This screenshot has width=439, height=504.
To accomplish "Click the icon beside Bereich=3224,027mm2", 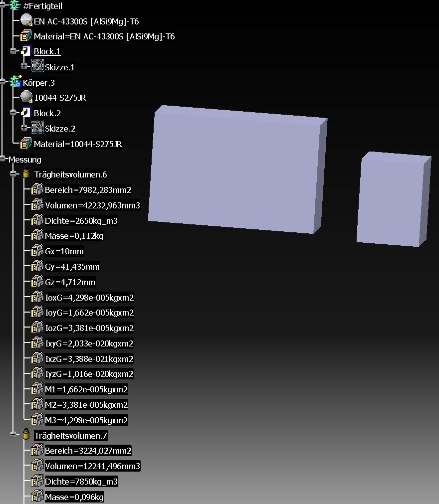I will pyautogui.click(x=37, y=450).
